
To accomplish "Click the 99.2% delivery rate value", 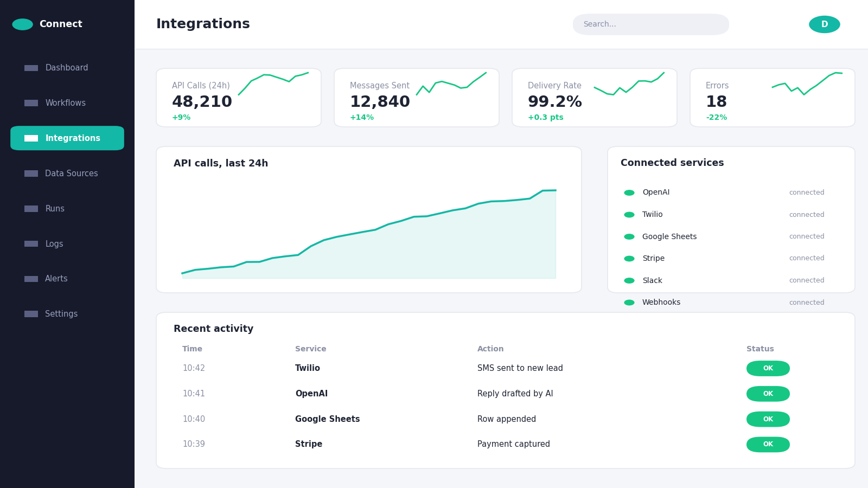I will (554, 101).
